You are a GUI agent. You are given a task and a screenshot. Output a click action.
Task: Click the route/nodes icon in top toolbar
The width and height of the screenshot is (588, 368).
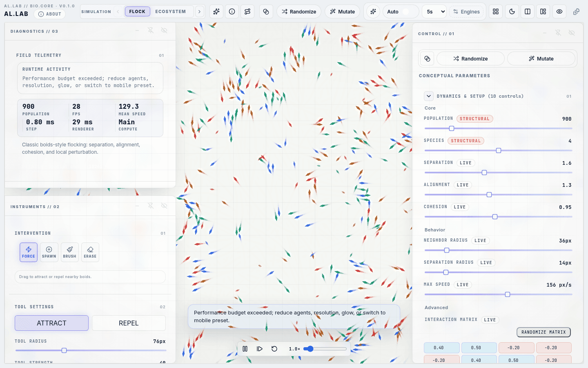click(x=247, y=11)
